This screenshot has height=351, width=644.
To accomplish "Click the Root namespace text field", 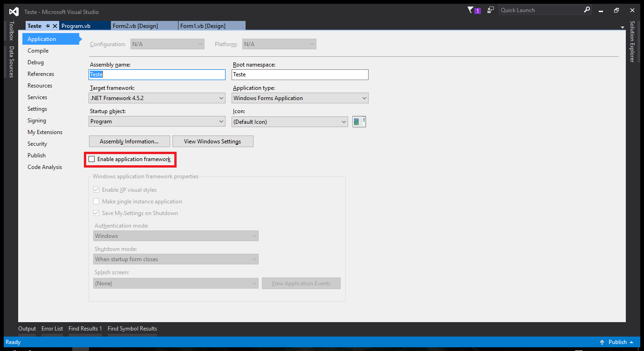I will click(300, 74).
